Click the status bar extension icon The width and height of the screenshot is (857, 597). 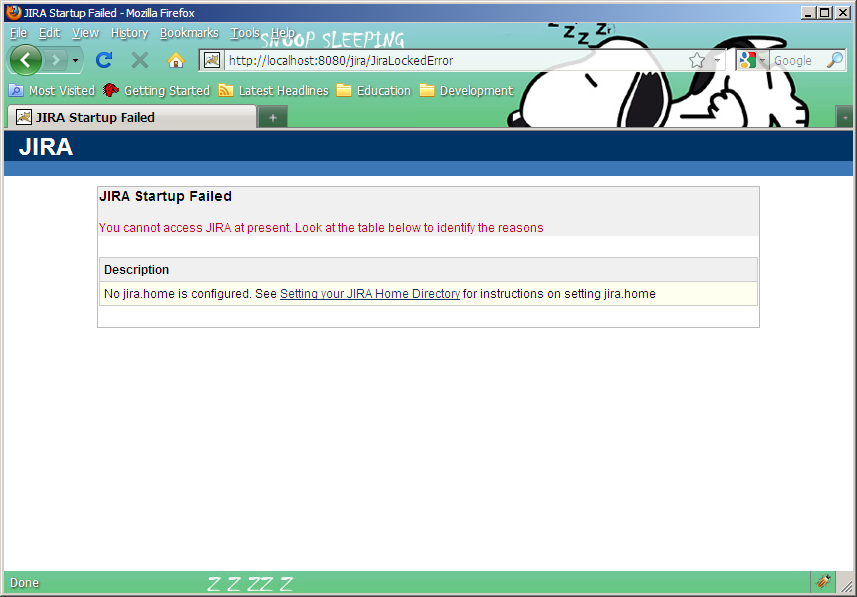point(823,582)
